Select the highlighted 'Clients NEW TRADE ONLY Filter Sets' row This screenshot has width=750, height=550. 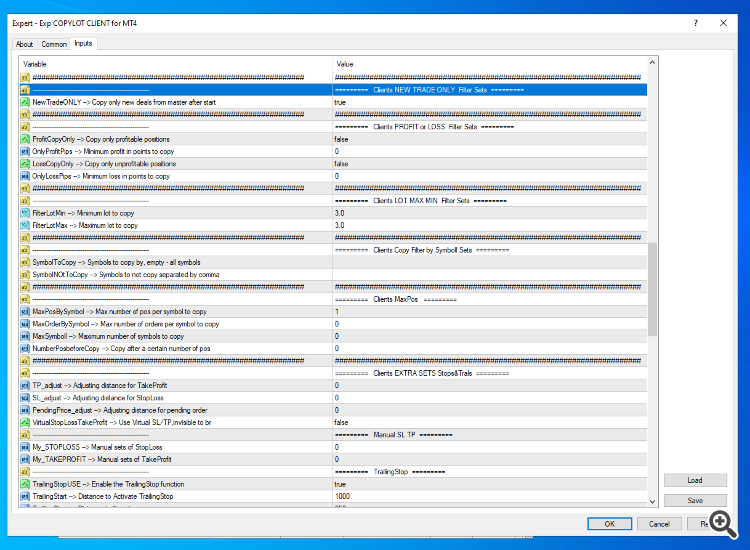333,90
